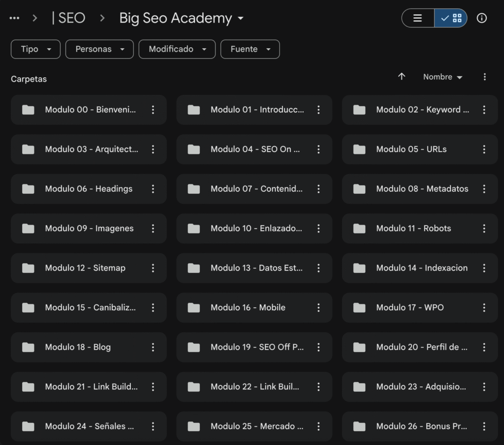Expand the Modificado filter dropdown

[177, 49]
